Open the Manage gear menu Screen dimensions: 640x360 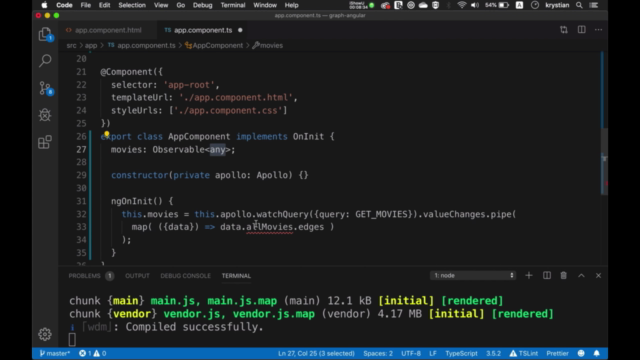[45, 334]
